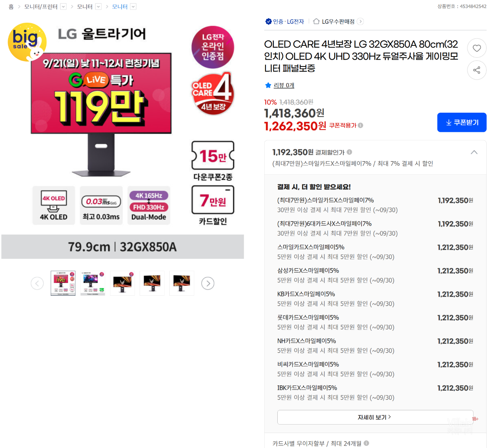Viewport: 492px width, 448px height.
Task: Collapse the 결제할인가 discount panel
Action: click(x=474, y=152)
